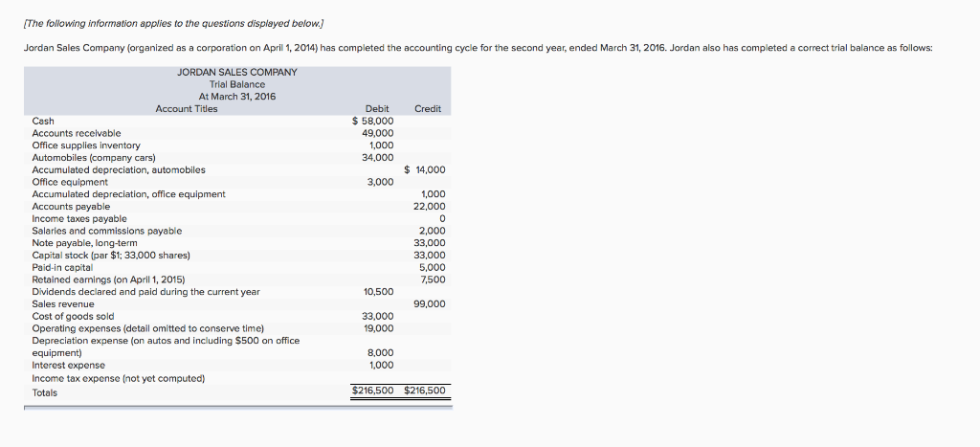This screenshot has height=447, width=980.
Task: Click 'Interest expense' account title
Action: click(69, 365)
